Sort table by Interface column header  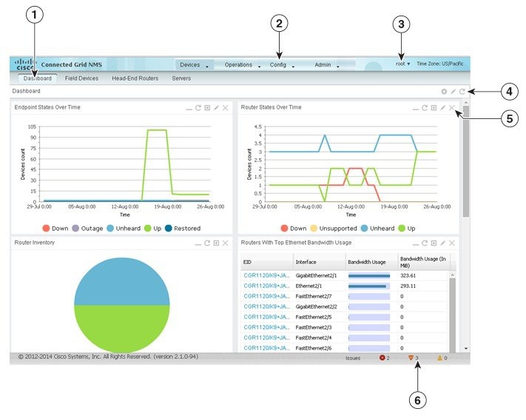(319, 262)
